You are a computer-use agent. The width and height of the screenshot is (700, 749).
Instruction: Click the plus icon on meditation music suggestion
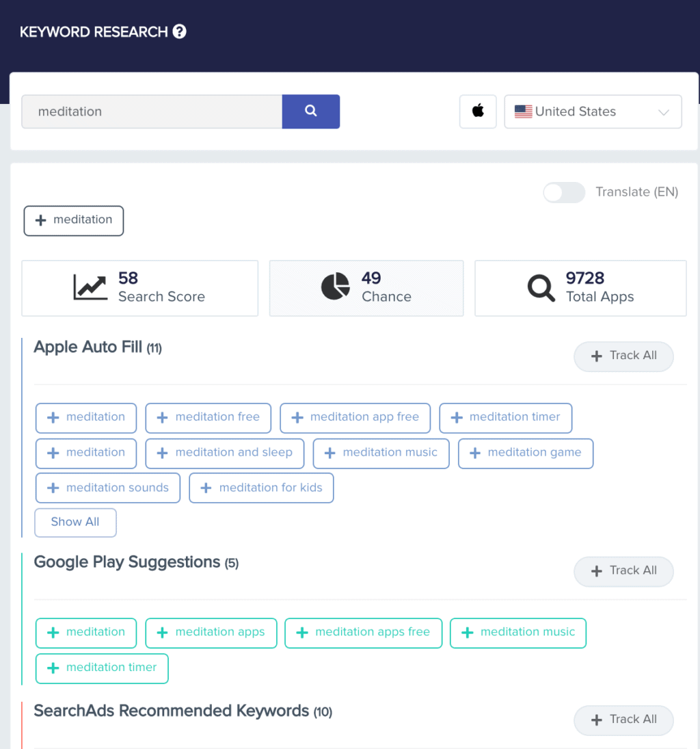[467, 633]
